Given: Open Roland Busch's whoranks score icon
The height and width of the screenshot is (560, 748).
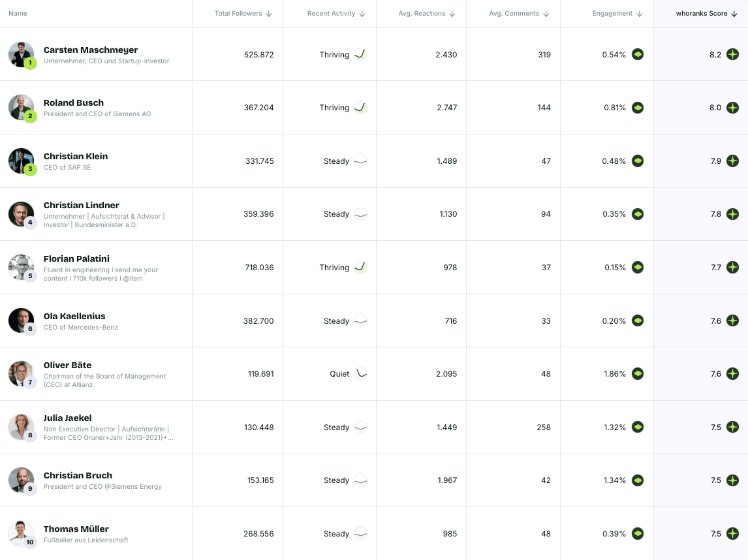Looking at the screenshot, I should click(x=733, y=108).
